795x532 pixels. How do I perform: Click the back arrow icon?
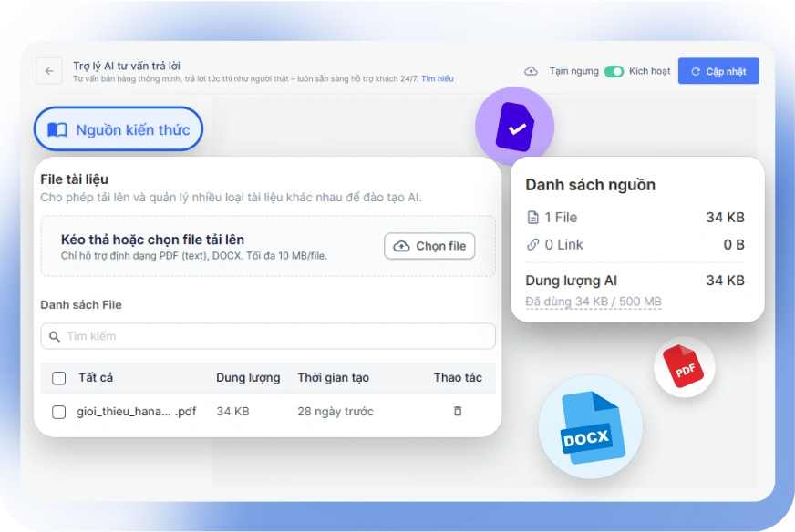point(49,71)
